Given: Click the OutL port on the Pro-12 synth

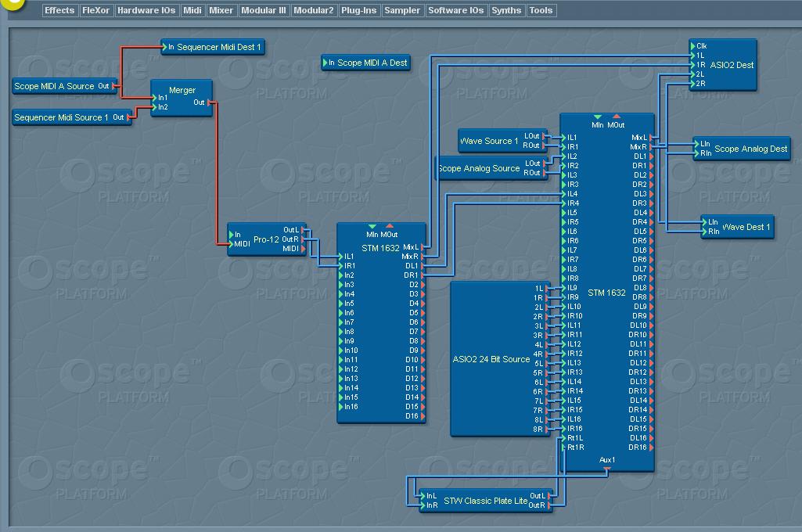Looking at the screenshot, I should (304, 230).
